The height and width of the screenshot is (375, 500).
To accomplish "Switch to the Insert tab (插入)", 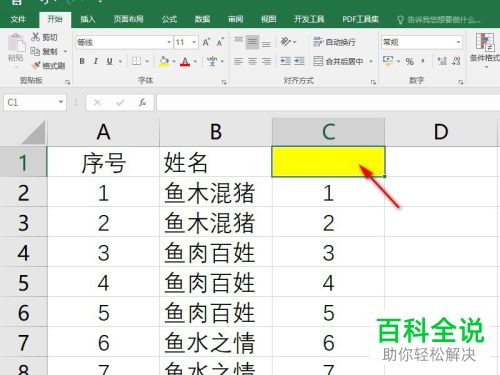I will pos(88,19).
